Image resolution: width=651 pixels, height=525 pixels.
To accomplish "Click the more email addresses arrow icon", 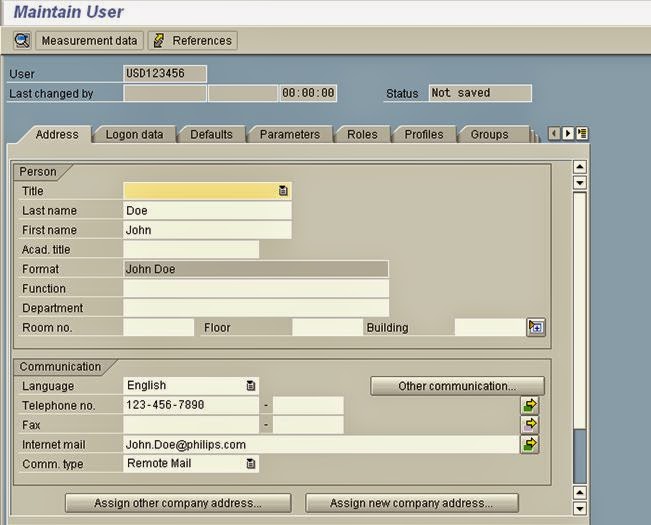I will pos(529,444).
